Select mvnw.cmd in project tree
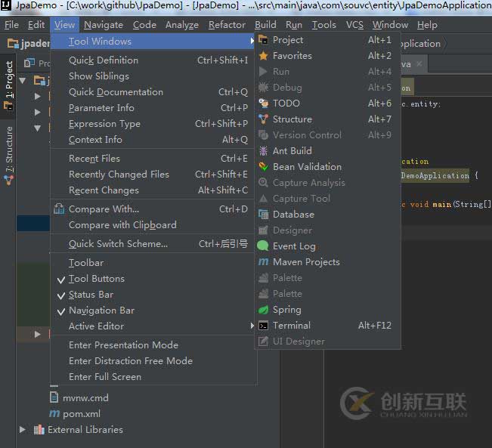The height and width of the screenshot is (448, 492). tap(85, 398)
